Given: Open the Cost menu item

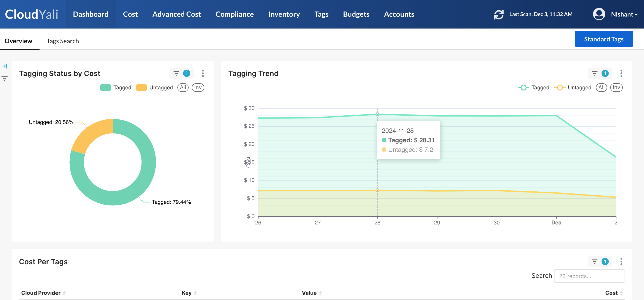Looking at the screenshot, I should (x=130, y=14).
